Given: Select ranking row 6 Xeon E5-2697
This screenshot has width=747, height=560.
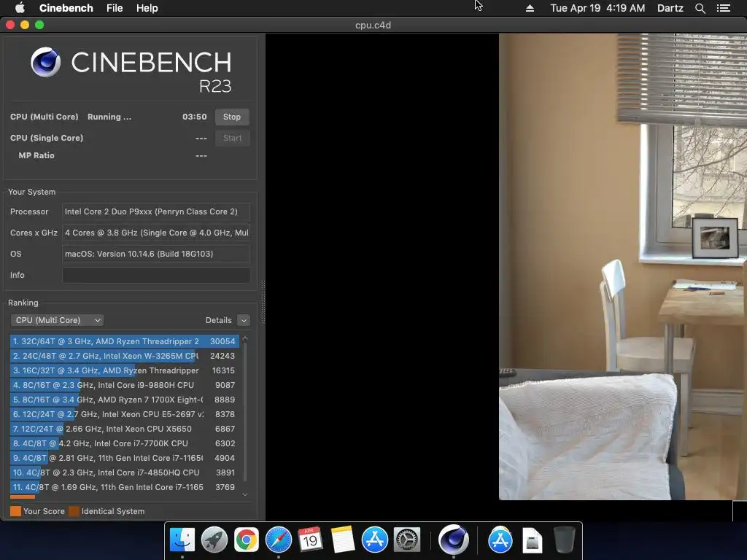Looking at the screenshot, I should (124, 414).
